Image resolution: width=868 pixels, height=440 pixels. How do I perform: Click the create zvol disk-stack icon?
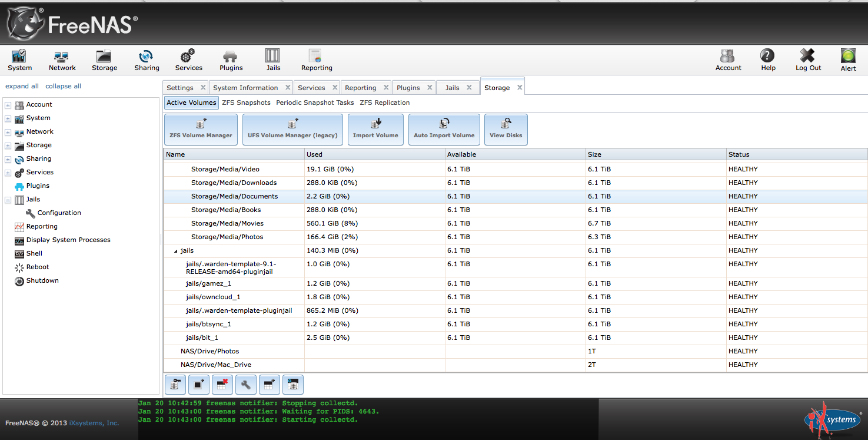tap(292, 385)
